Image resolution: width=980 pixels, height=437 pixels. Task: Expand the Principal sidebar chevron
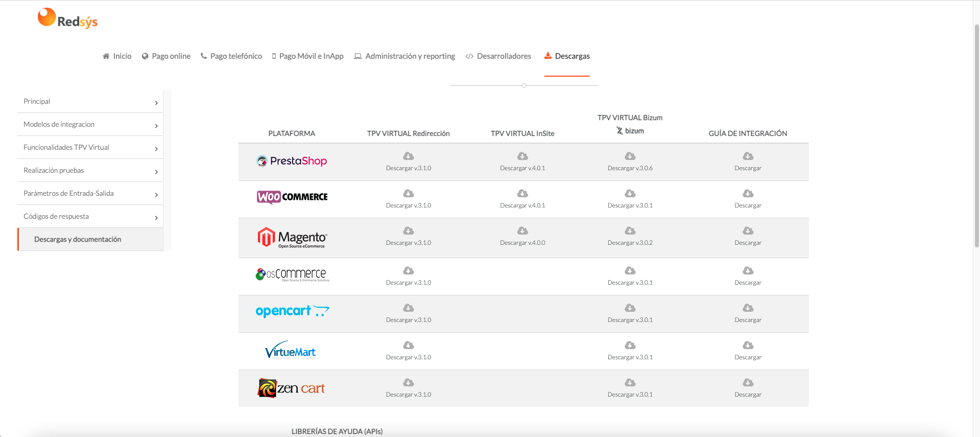(156, 103)
